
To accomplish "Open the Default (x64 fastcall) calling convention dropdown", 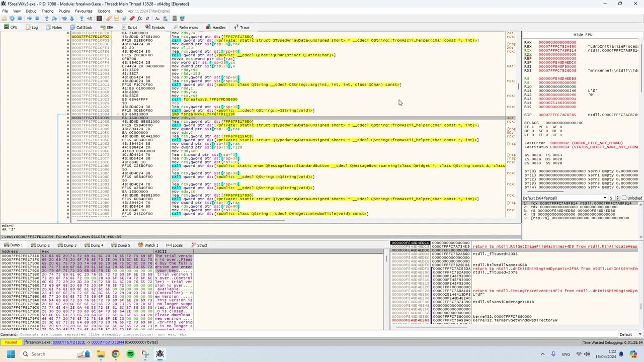I will [564, 198].
